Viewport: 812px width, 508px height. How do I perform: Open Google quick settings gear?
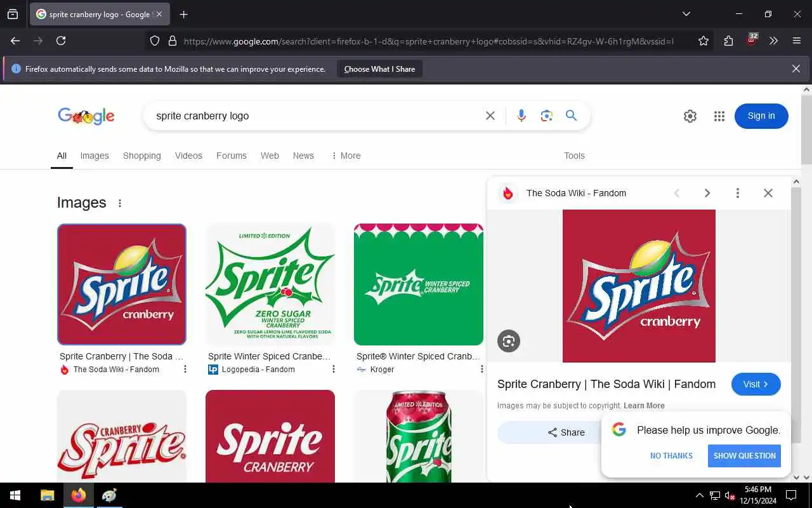pyautogui.click(x=690, y=116)
